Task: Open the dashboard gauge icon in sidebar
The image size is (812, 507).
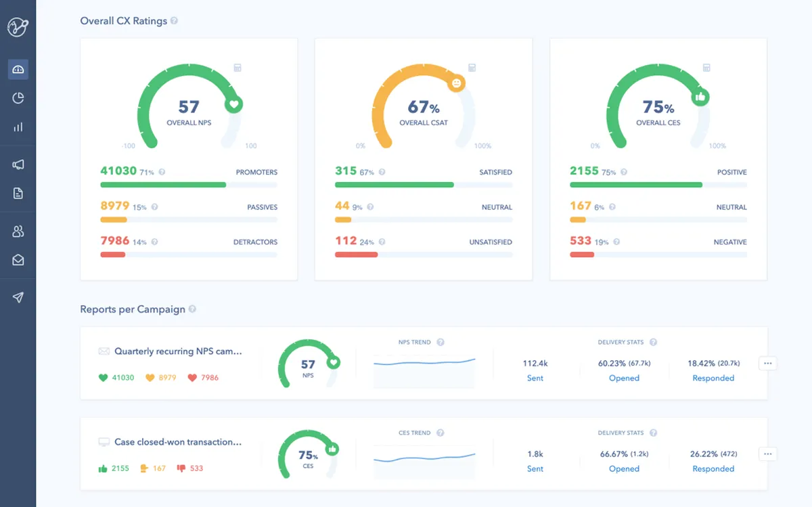Action: [18, 69]
